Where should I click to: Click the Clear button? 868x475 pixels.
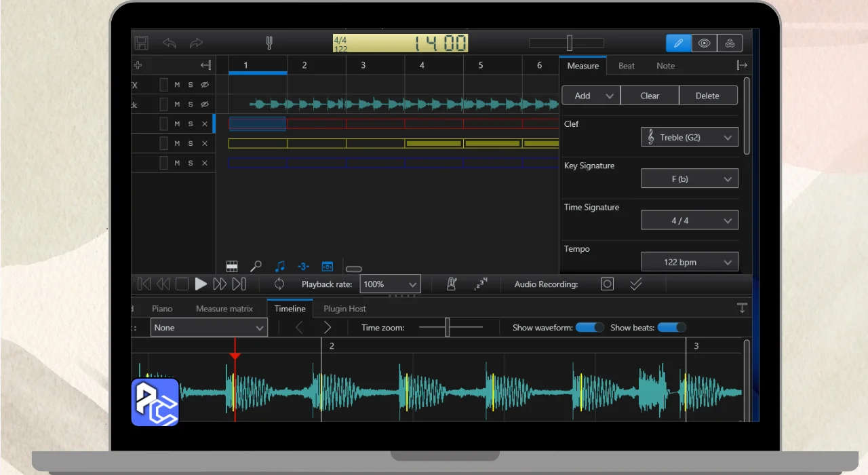(650, 96)
